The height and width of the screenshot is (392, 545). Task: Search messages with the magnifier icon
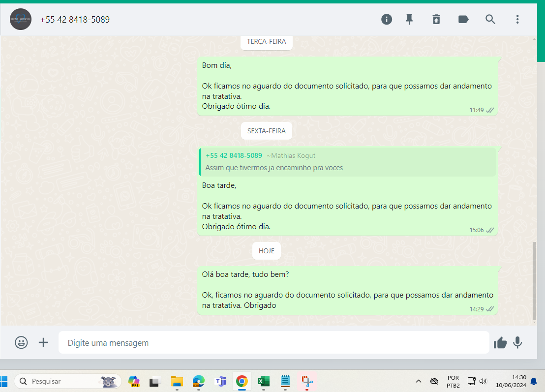pyautogui.click(x=490, y=20)
